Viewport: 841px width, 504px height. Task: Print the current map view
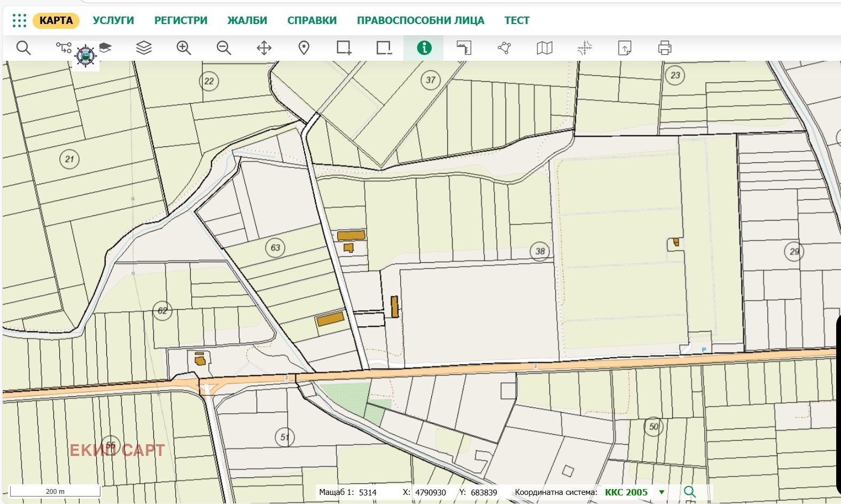[x=664, y=48]
